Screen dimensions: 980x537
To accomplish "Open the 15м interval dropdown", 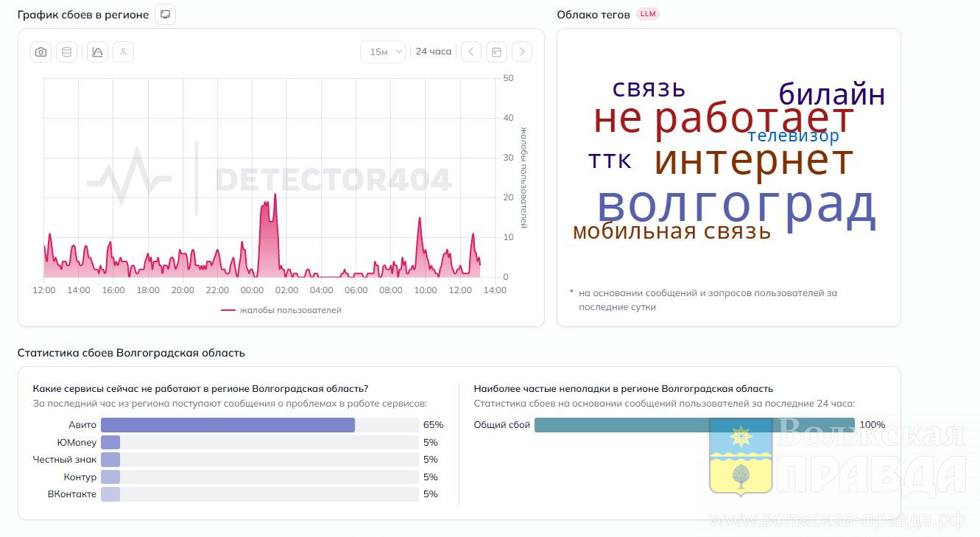I will (x=383, y=52).
